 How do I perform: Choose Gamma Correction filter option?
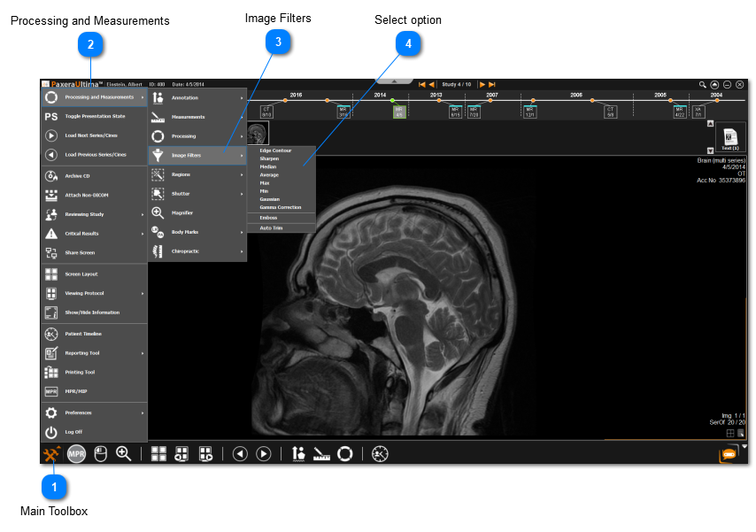coord(280,207)
